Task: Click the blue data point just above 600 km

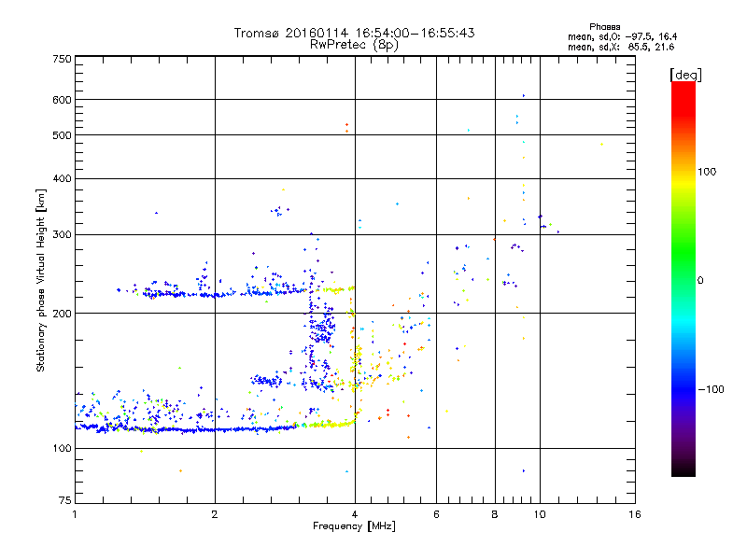Action: (x=524, y=96)
